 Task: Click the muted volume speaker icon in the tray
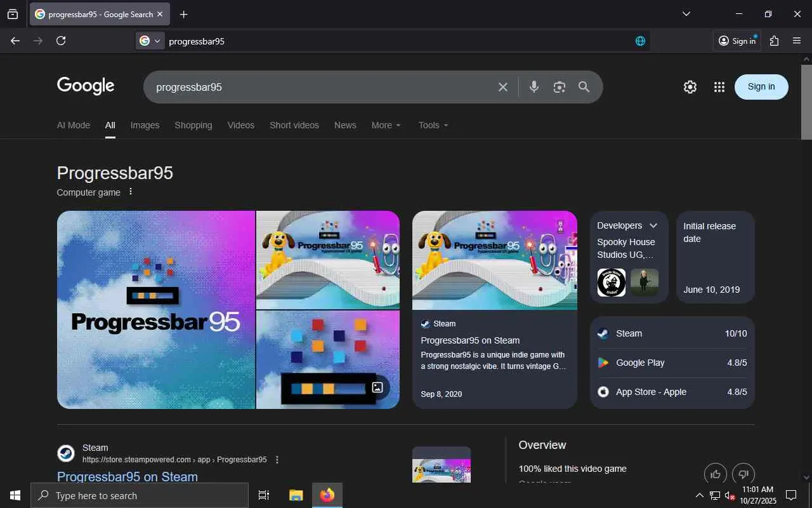click(730, 495)
